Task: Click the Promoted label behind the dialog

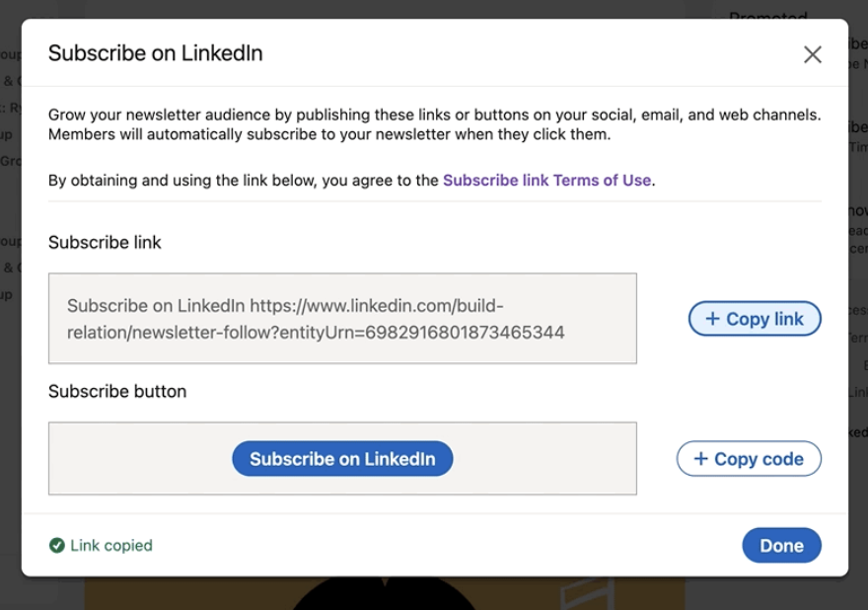Action: coord(767,14)
